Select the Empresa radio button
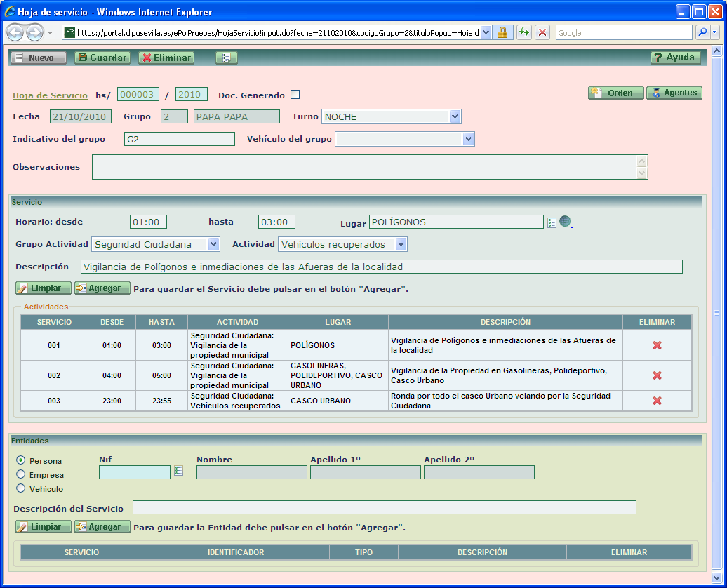The height and width of the screenshot is (588, 727). point(20,474)
